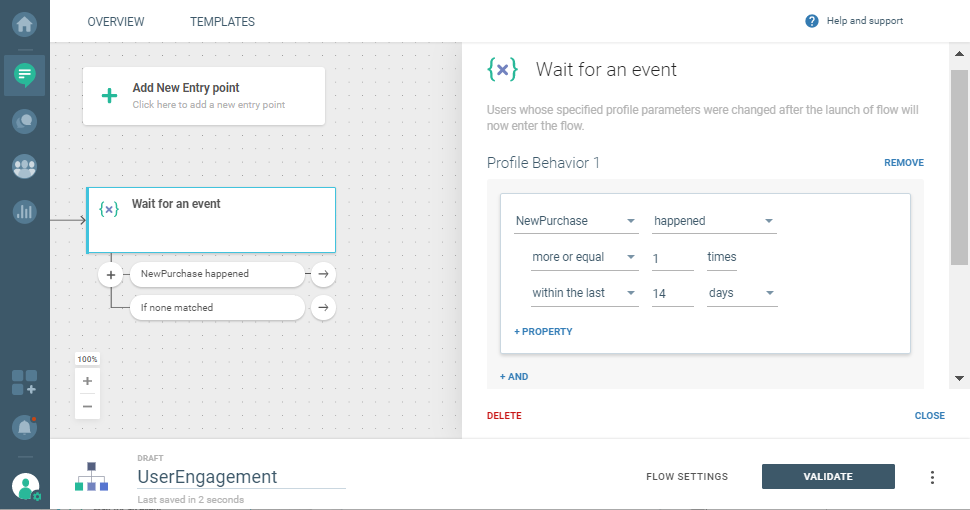Screen dimensions: 970x510
Task: Open the analytics bar chart icon
Action: (x=24, y=211)
